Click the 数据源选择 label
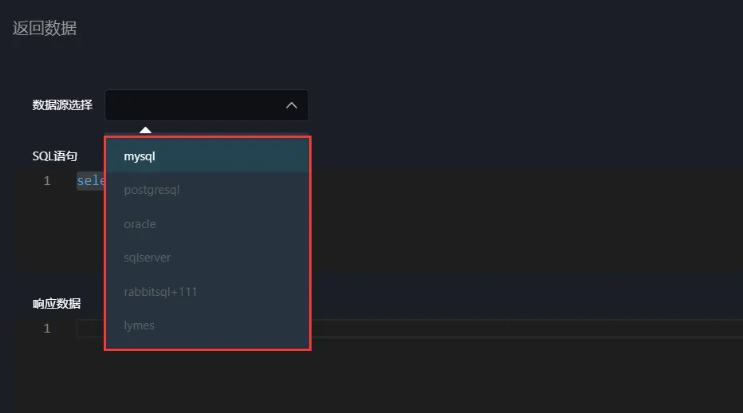The image size is (743, 413). click(x=62, y=105)
